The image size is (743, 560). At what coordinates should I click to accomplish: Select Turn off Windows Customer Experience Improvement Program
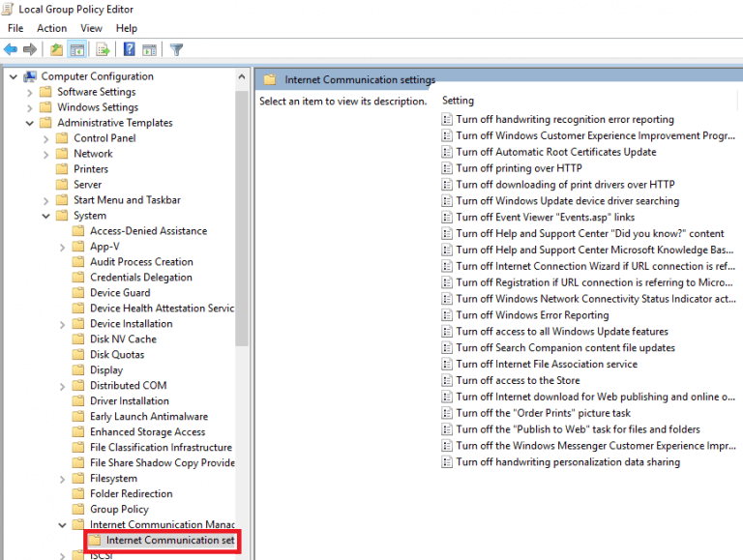coord(595,136)
